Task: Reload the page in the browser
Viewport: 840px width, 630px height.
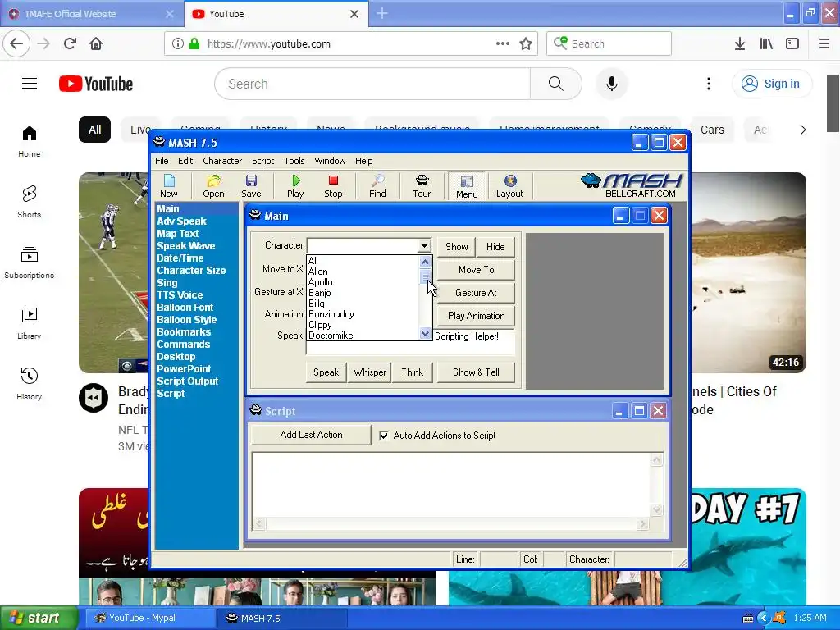Action: (71, 43)
